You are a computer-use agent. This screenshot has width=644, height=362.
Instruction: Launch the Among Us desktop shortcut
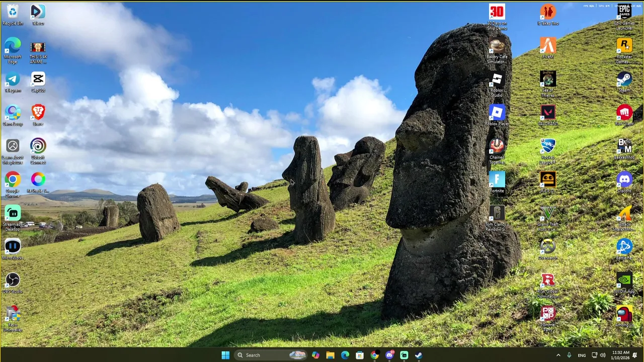(x=624, y=317)
